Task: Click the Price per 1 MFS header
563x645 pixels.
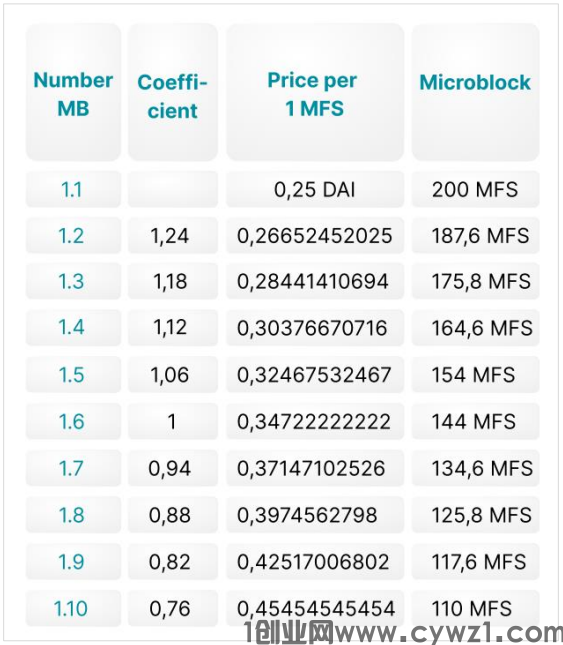Action: [x=315, y=92]
